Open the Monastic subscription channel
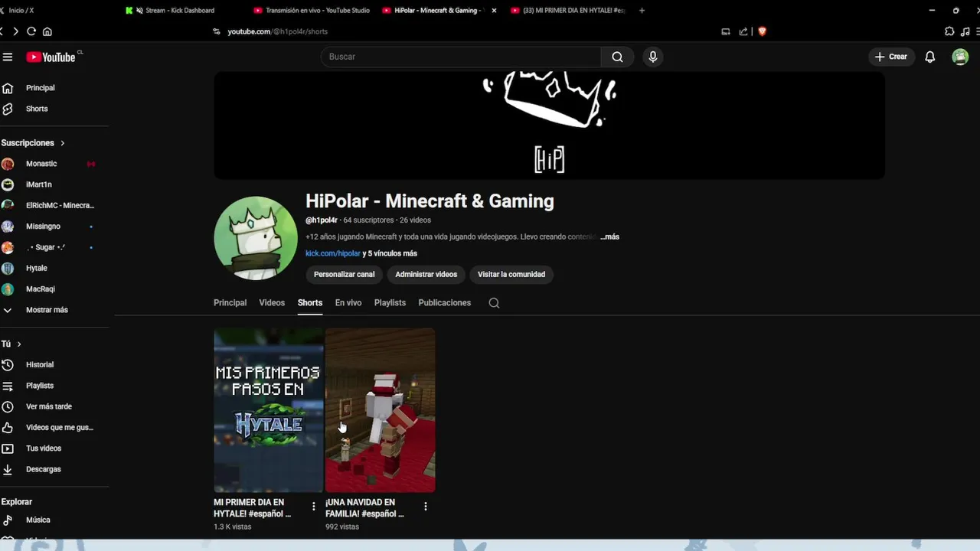 (41, 164)
